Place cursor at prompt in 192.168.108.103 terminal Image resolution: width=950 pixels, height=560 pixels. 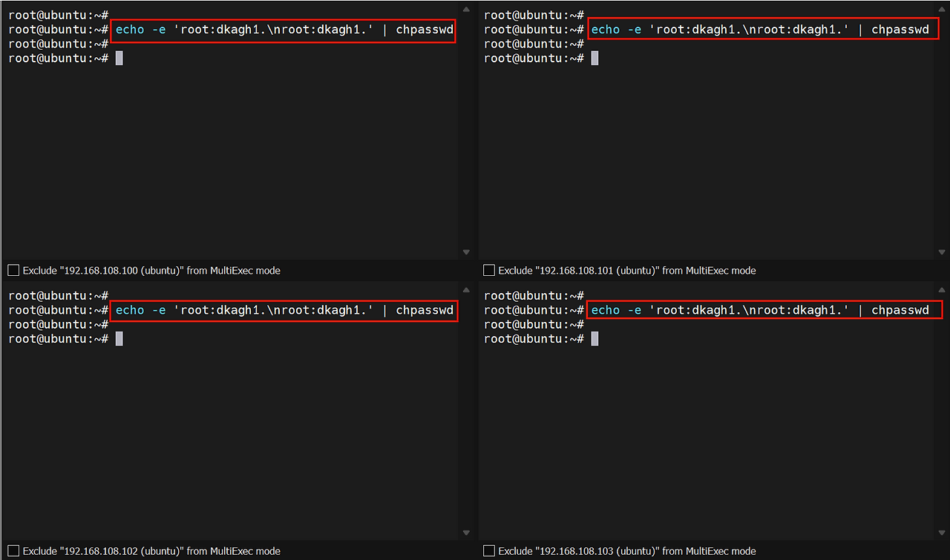click(594, 339)
